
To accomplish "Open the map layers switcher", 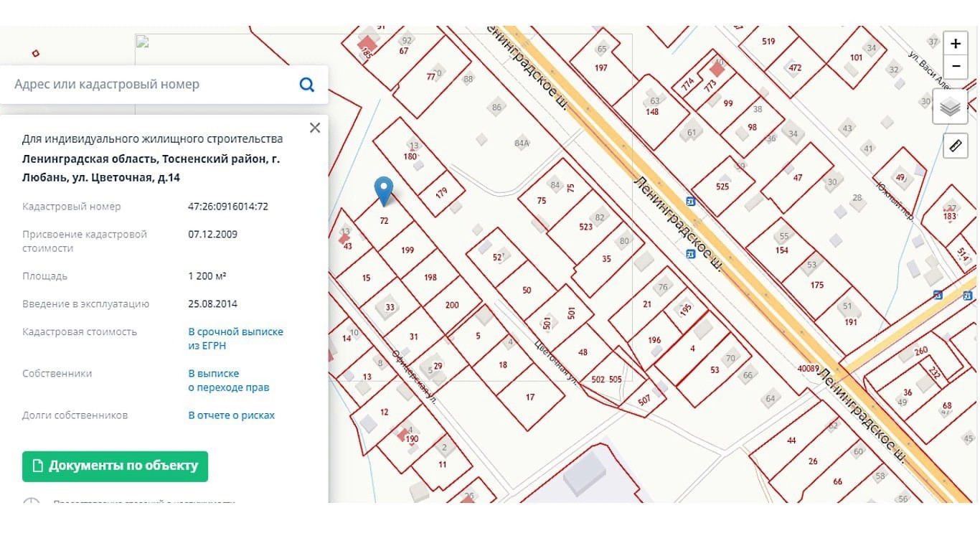I will tap(951, 107).
